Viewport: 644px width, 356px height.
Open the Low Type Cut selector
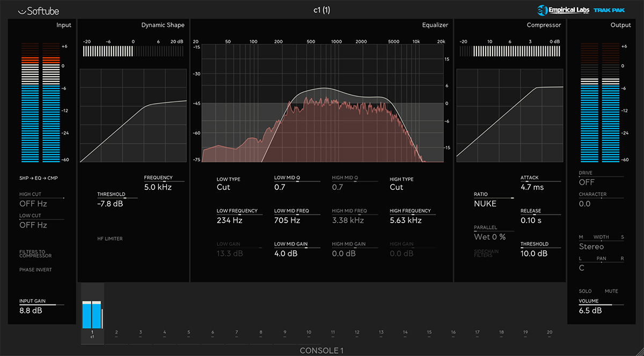tap(223, 187)
